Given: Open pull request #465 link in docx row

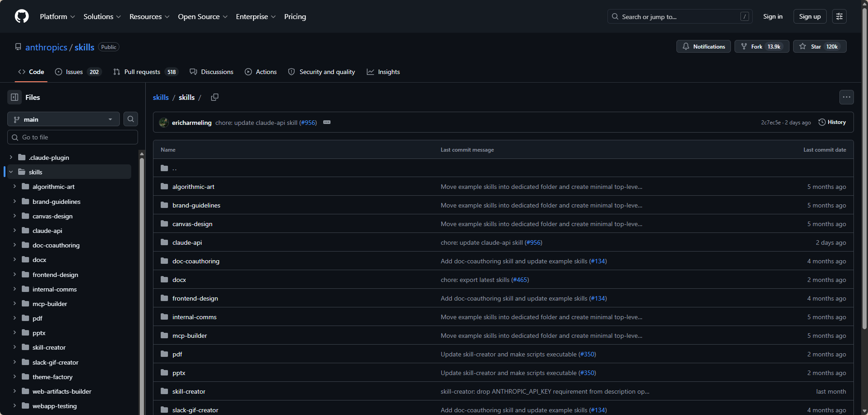Looking at the screenshot, I should tap(520, 280).
